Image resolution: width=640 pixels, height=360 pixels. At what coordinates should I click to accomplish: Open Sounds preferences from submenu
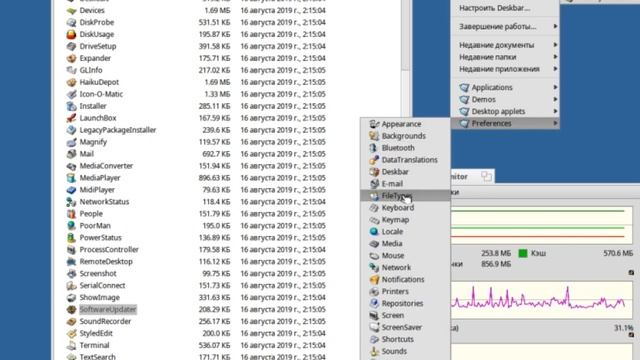[405, 351]
